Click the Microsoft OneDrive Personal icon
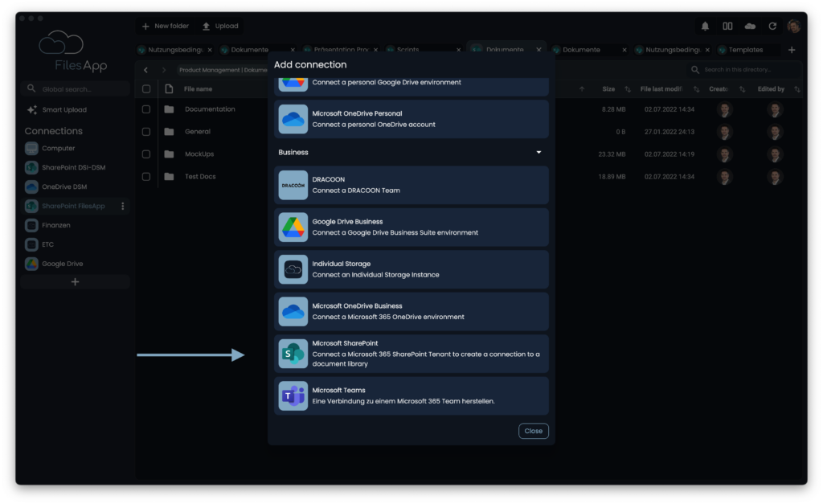823x504 pixels. pos(293,119)
